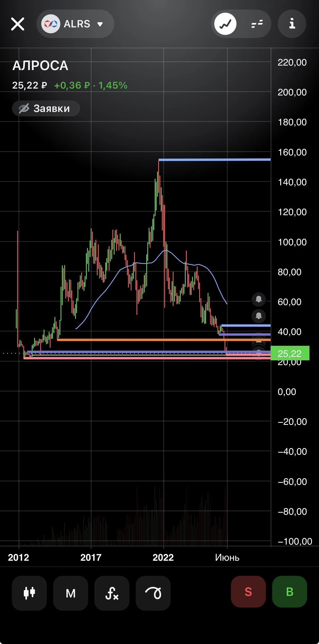Tap the current price label 25,22
Image resolution: width=319 pixels, height=644 pixels.
pyautogui.click(x=290, y=353)
